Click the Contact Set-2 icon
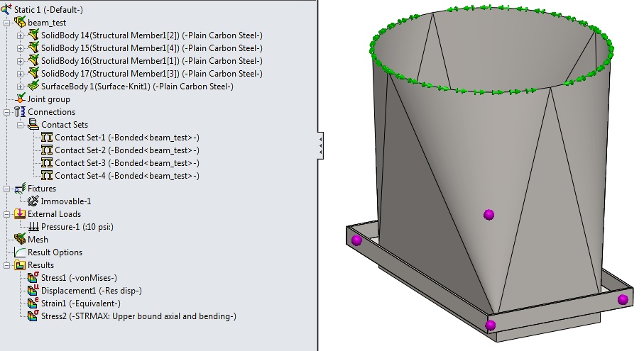 click(x=47, y=150)
